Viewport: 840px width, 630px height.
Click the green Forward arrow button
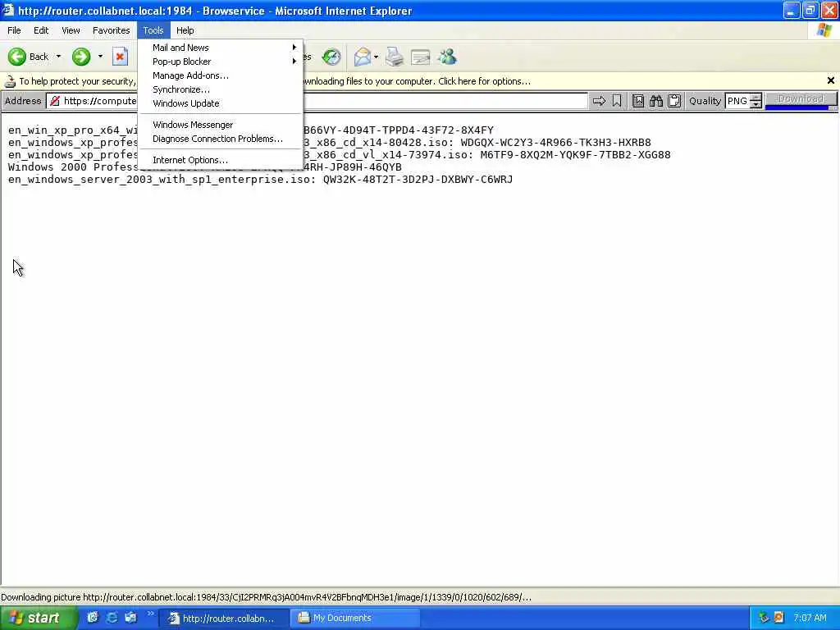pos(81,57)
